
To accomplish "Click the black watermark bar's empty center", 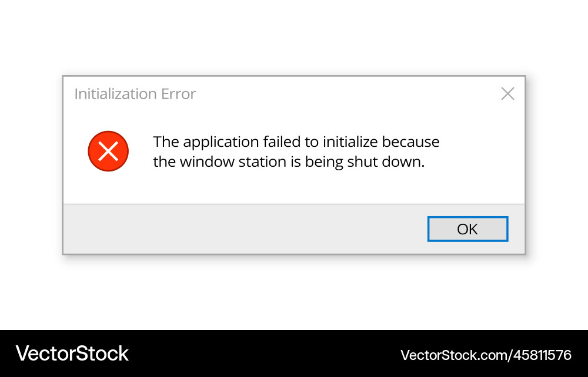I will point(265,354).
